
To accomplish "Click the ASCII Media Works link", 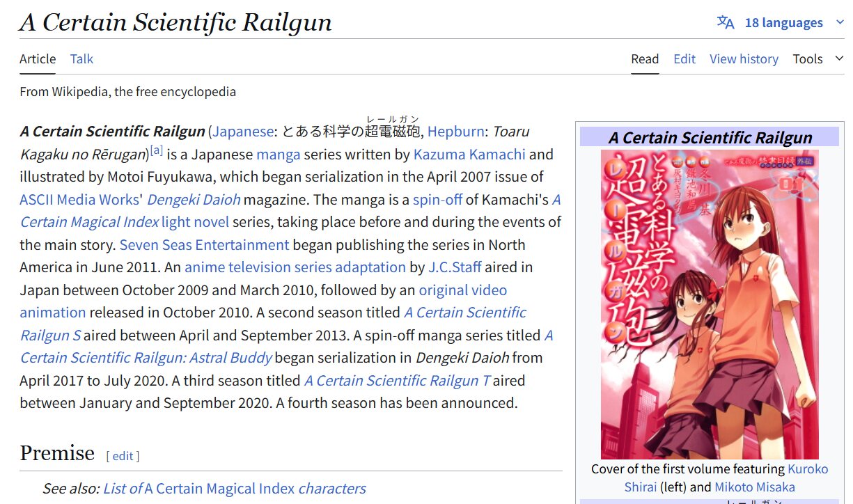I will pos(79,199).
